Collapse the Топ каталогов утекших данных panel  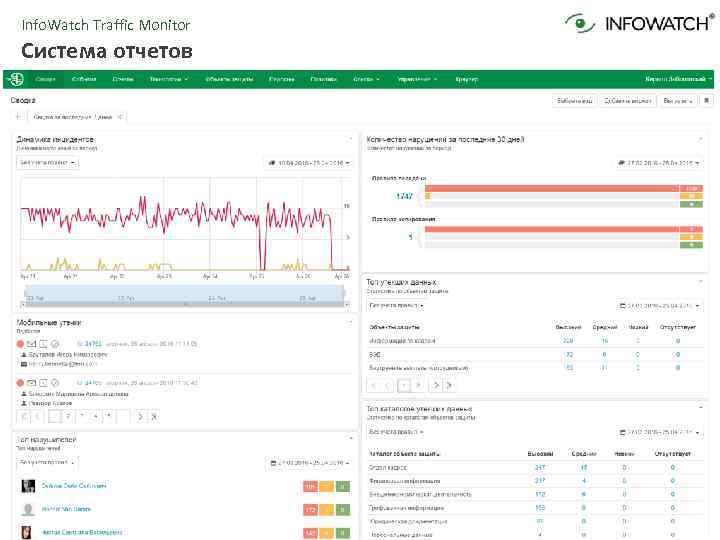(x=701, y=407)
